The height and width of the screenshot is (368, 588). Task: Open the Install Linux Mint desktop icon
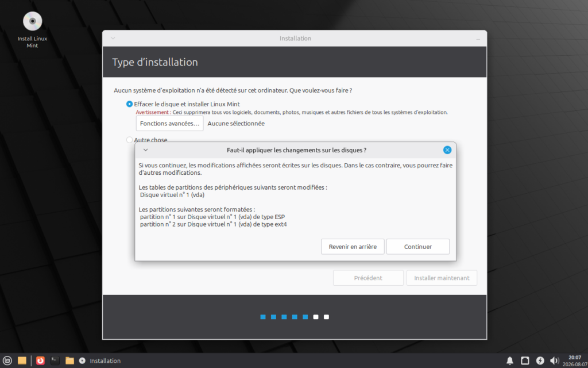tap(33, 30)
